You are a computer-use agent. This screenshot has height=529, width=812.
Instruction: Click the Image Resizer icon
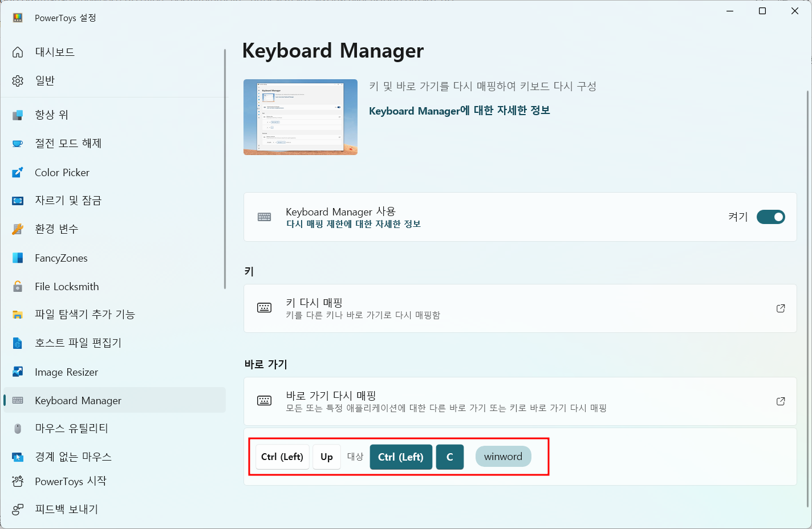[x=18, y=372]
